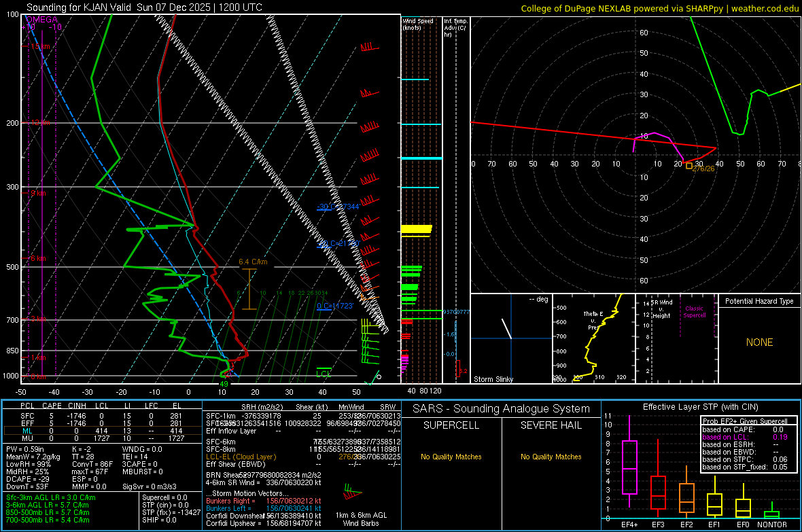This screenshot has height=532, width=802.
Task: Click the SARS - Sounding Analogue System title
Action: (502, 409)
